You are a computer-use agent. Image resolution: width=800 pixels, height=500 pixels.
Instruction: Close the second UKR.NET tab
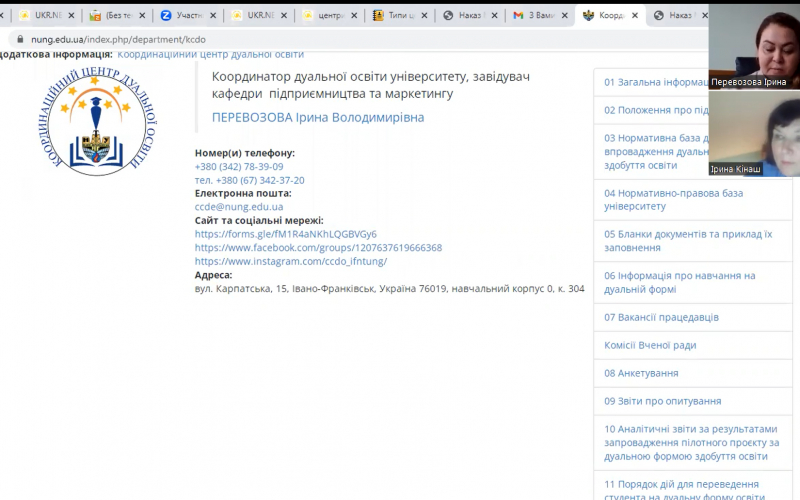click(284, 16)
